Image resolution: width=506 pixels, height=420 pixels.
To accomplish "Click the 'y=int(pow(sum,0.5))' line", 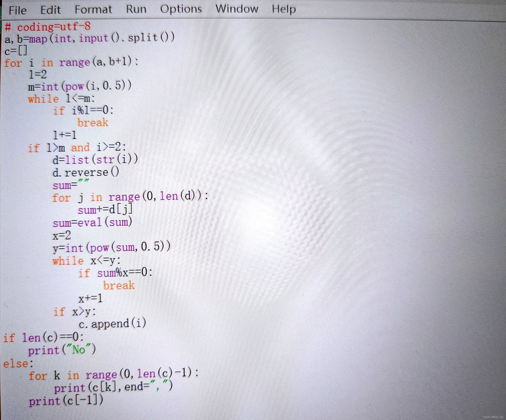I will (112, 247).
